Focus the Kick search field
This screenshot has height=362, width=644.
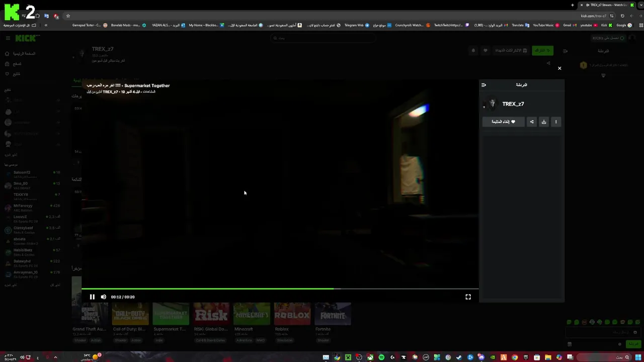[322, 38]
